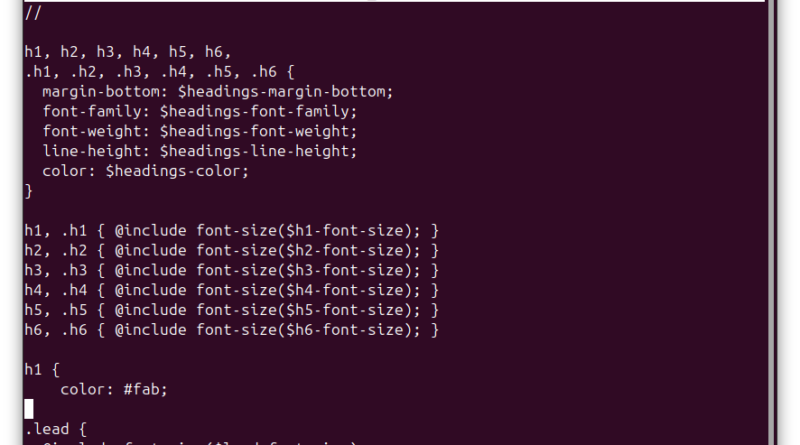800x445 pixels.
Task: Click the $h6-font-size argument
Action: click(345, 330)
